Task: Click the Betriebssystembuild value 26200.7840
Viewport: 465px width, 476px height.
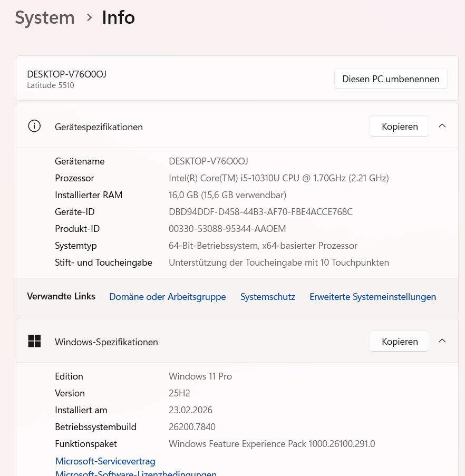Action: tap(192, 427)
